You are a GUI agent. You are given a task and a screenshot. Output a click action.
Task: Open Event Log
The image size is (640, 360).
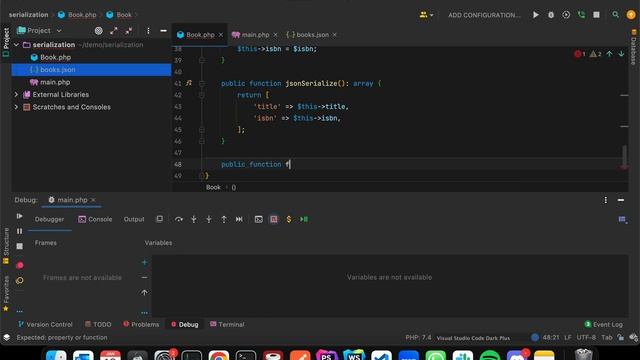point(604,324)
